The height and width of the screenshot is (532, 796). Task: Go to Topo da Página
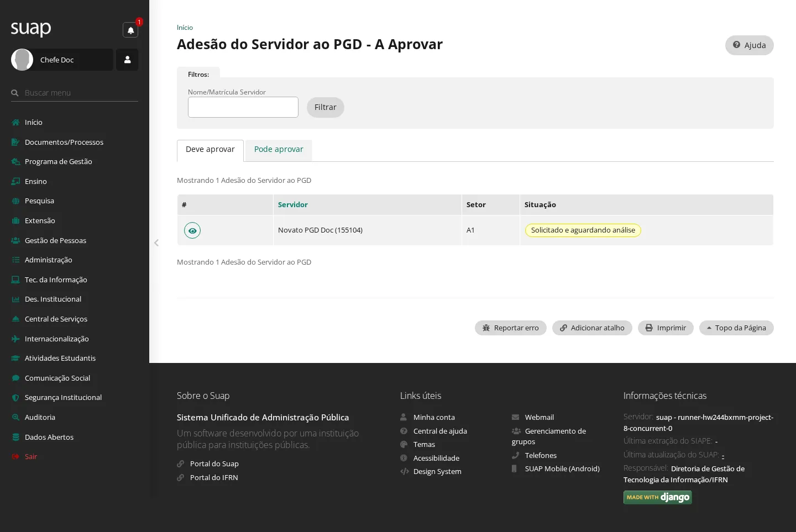pos(736,328)
